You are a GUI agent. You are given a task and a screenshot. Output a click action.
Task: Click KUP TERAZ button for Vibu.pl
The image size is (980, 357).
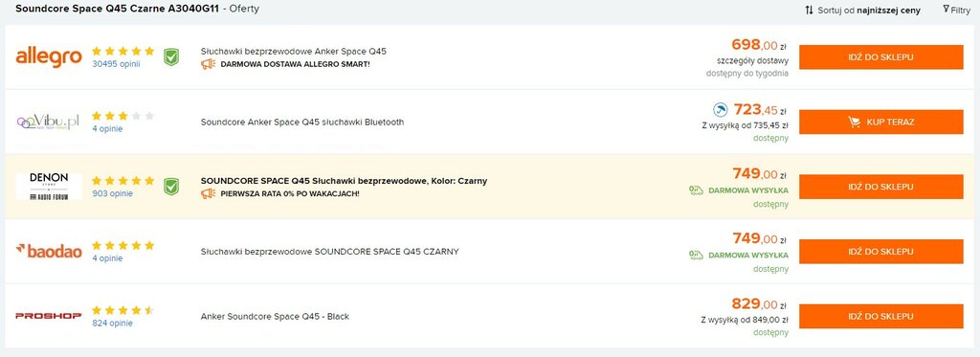click(x=880, y=122)
